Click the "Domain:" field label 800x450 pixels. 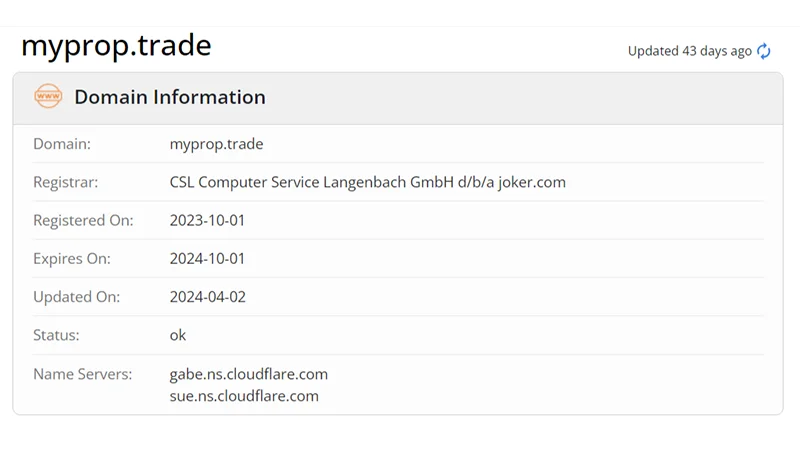[x=62, y=144]
